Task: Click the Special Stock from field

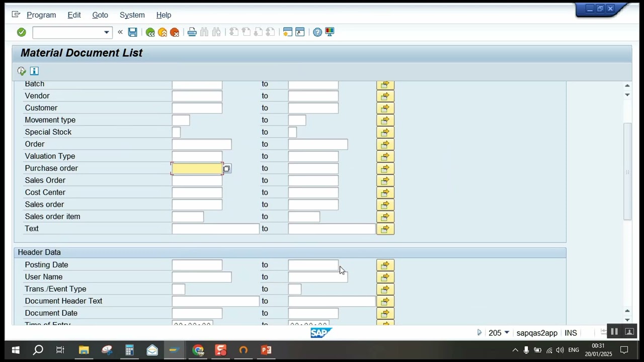Action: pyautogui.click(x=176, y=132)
